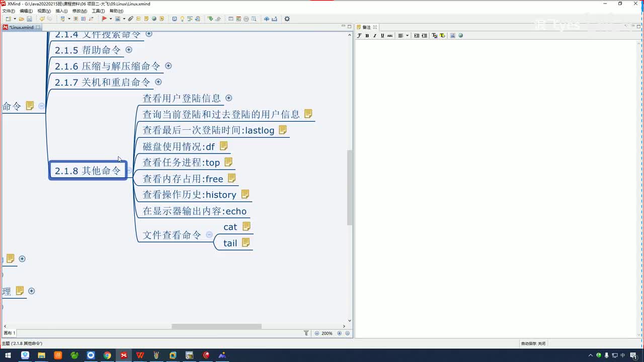Screen dimensions: 644x362
Task: Open Chrome from the taskbar
Action: click(107, 355)
